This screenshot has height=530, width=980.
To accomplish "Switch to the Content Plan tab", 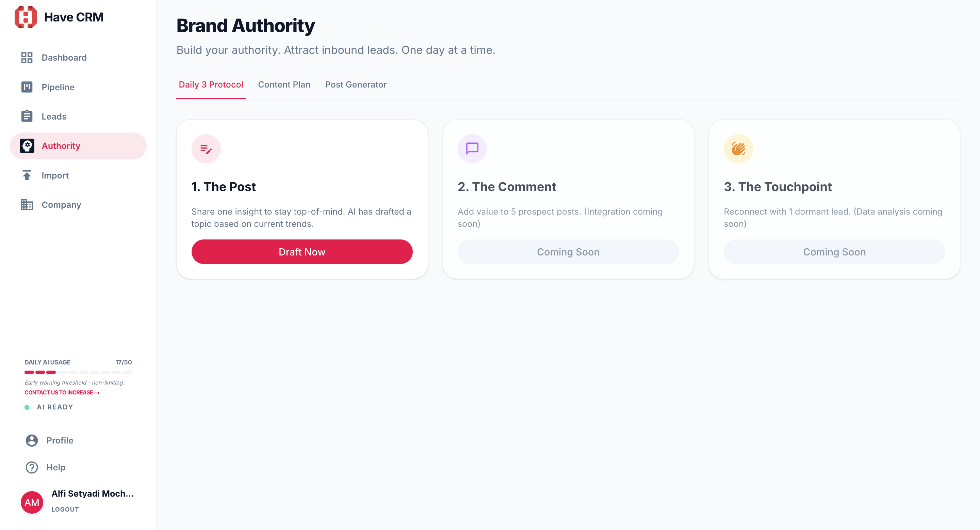I will pos(284,84).
